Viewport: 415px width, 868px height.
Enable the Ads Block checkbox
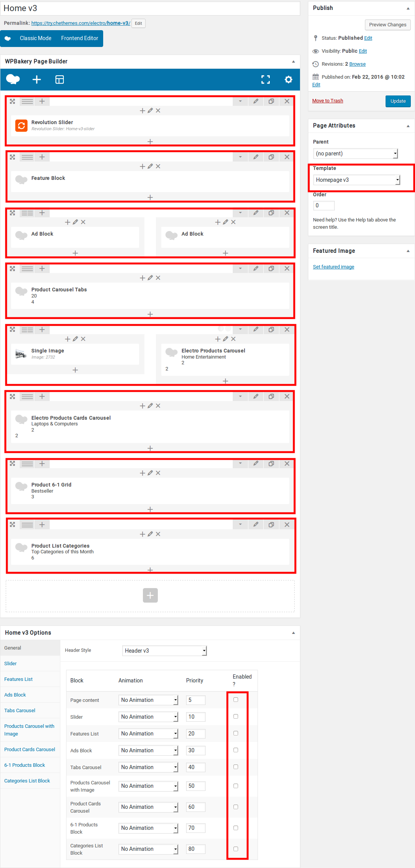coord(236,750)
